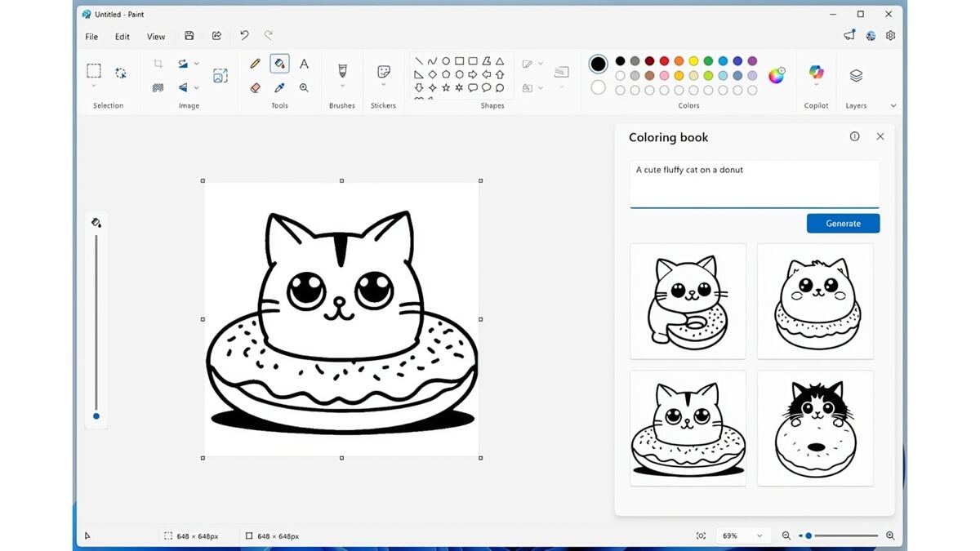This screenshot has height=551, width=980.
Task: Expand the Rotate options dropdown
Action: point(196,63)
